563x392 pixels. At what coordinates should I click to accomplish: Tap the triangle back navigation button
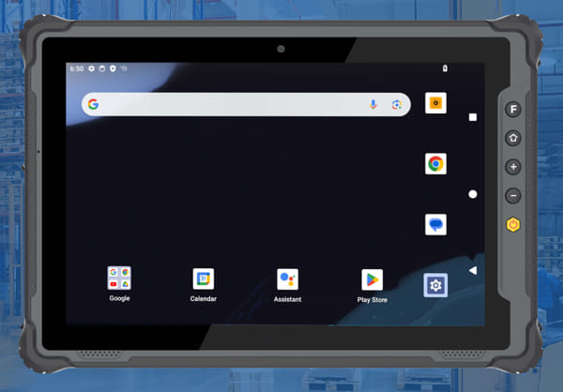473,271
